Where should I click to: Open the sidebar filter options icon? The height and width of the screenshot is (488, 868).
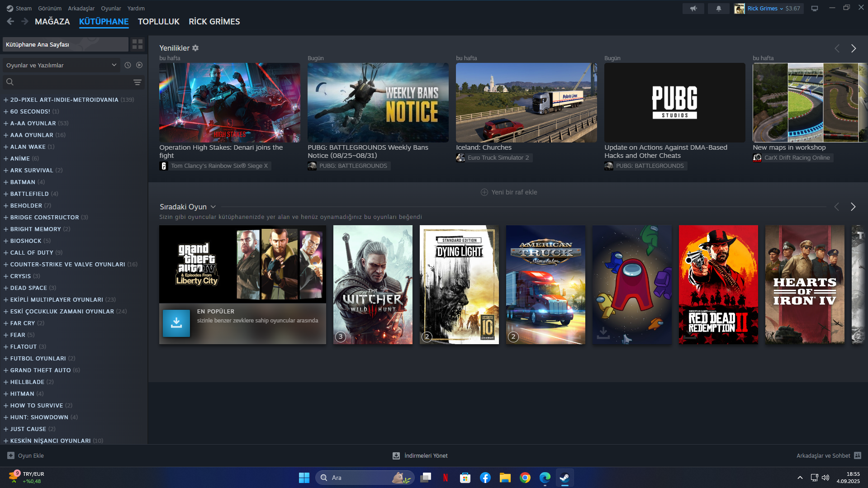pyautogui.click(x=138, y=82)
